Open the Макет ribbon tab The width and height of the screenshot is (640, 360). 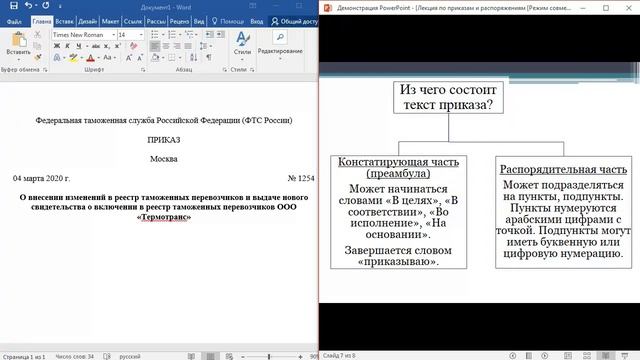pos(110,22)
